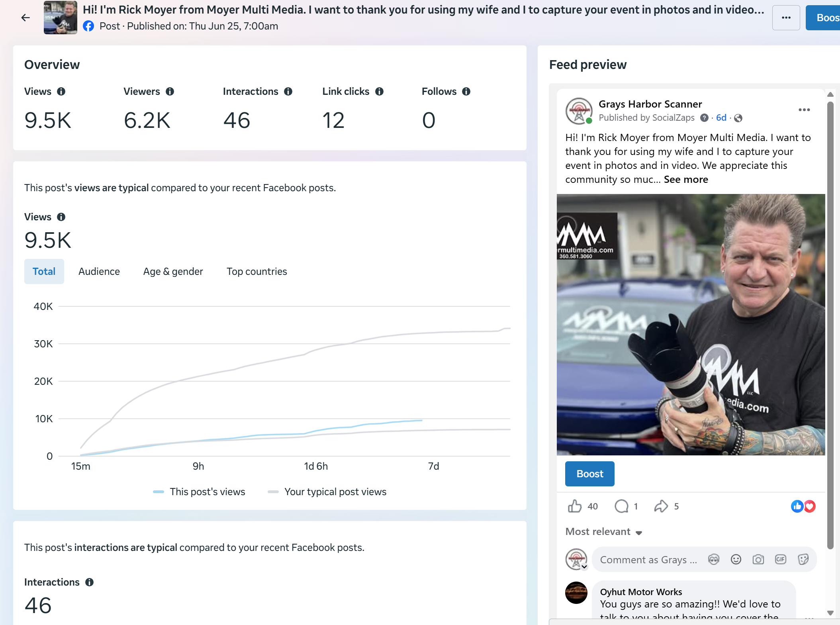
Task: Select the Age & gender tab
Action: tap(173, 272)
